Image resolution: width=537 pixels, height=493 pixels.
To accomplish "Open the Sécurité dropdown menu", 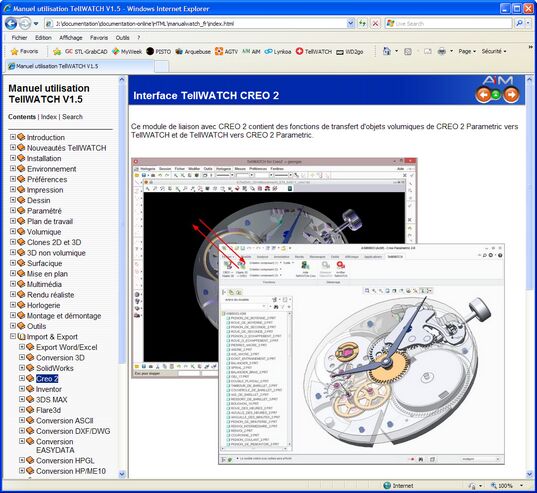I will click(494, 51).
